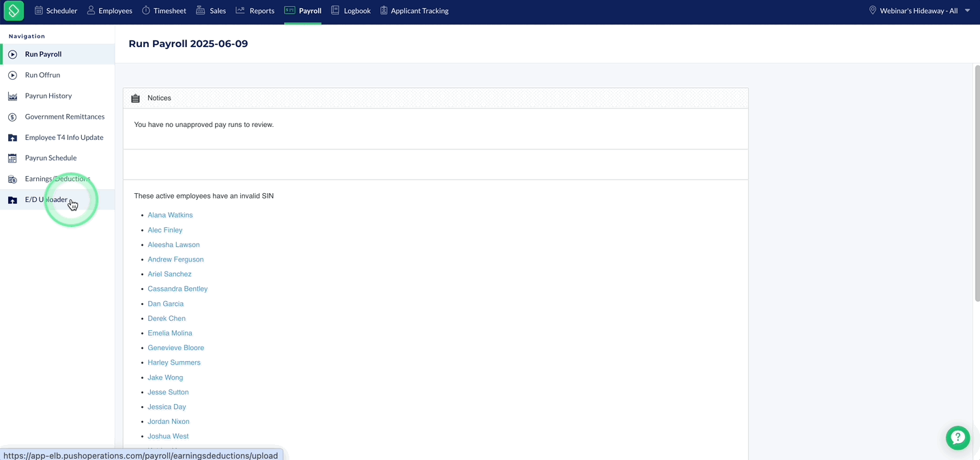Open the E/D Uploader page
The image size is (980, 460).
pos(57,200)
